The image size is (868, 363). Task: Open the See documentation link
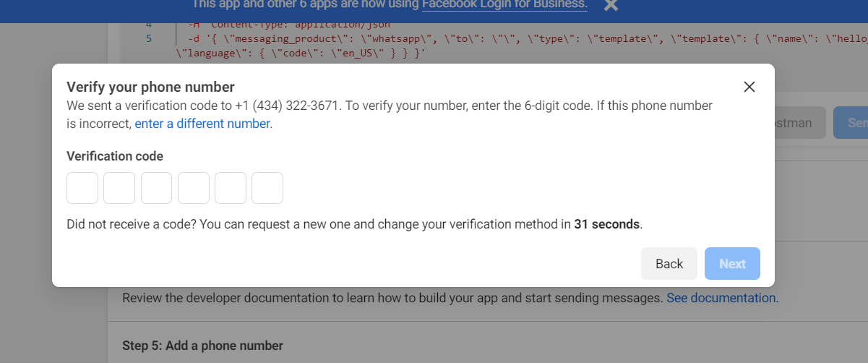[722, 298]
